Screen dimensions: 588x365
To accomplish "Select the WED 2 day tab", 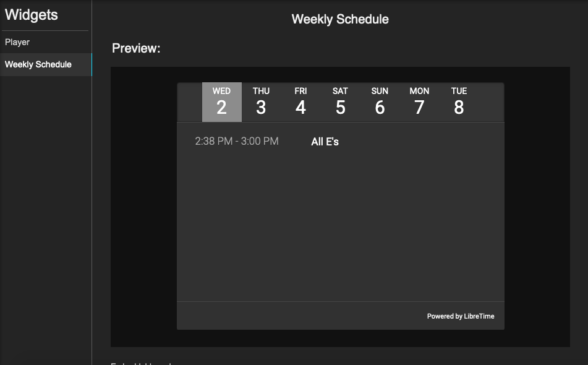I will click(x=221, y=102).
